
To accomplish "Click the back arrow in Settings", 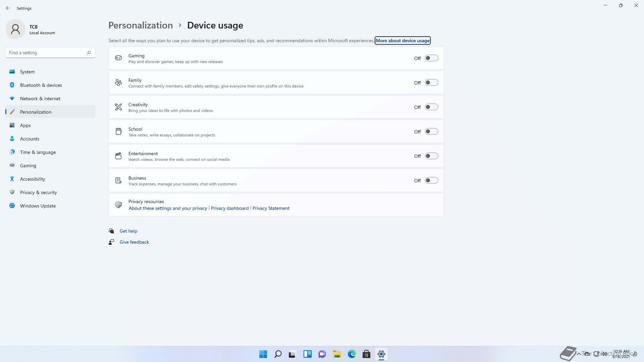I will pyautogui.click(x=8, y=8).
